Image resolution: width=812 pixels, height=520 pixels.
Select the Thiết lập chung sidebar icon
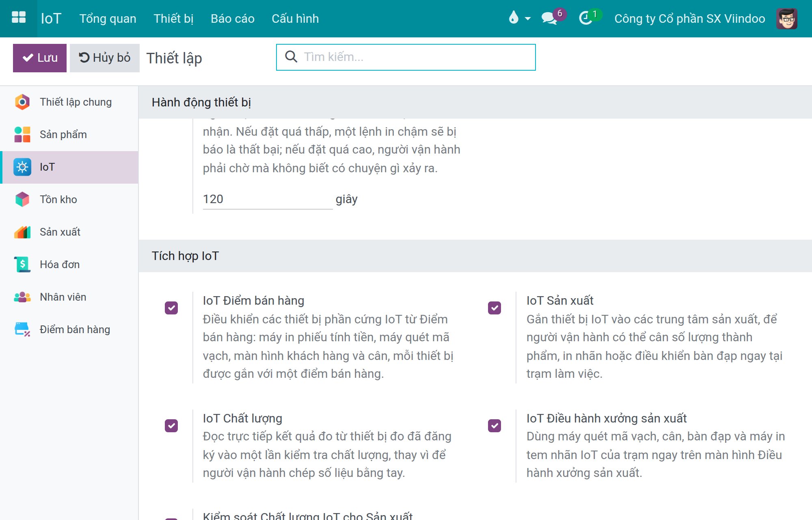point(22,102)
